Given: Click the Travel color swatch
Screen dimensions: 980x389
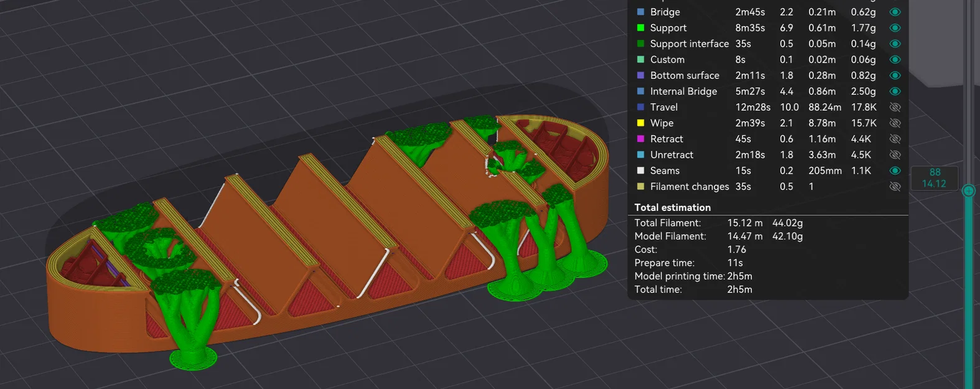Looking at the screenshot, I should coord(640,107).
